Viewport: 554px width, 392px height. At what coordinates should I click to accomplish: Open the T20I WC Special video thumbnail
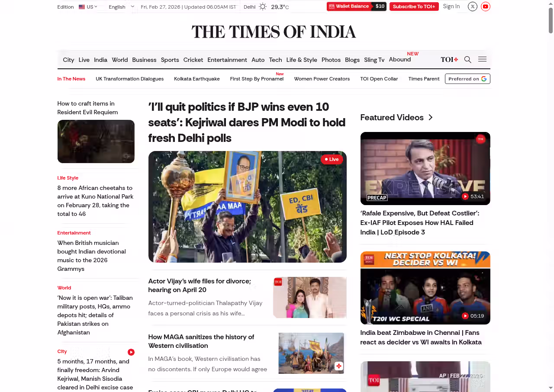coord(425,288)
